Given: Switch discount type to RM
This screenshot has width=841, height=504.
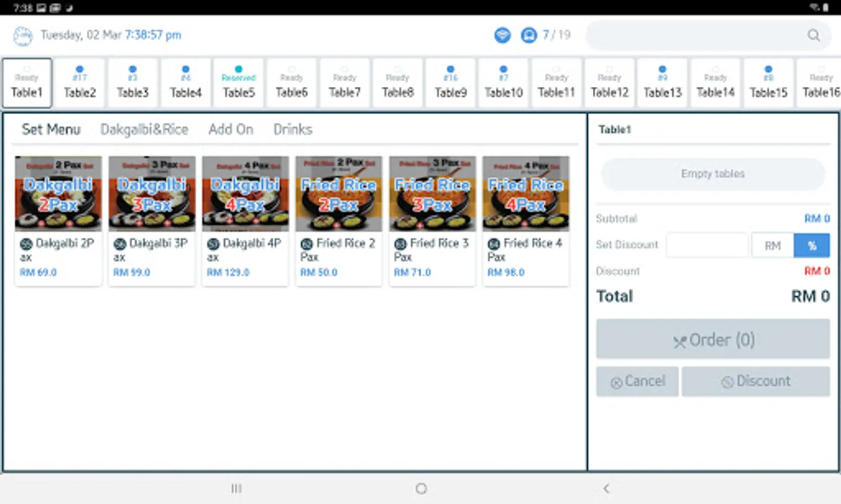Looking at the screenshot, I should tap(773, 245).
